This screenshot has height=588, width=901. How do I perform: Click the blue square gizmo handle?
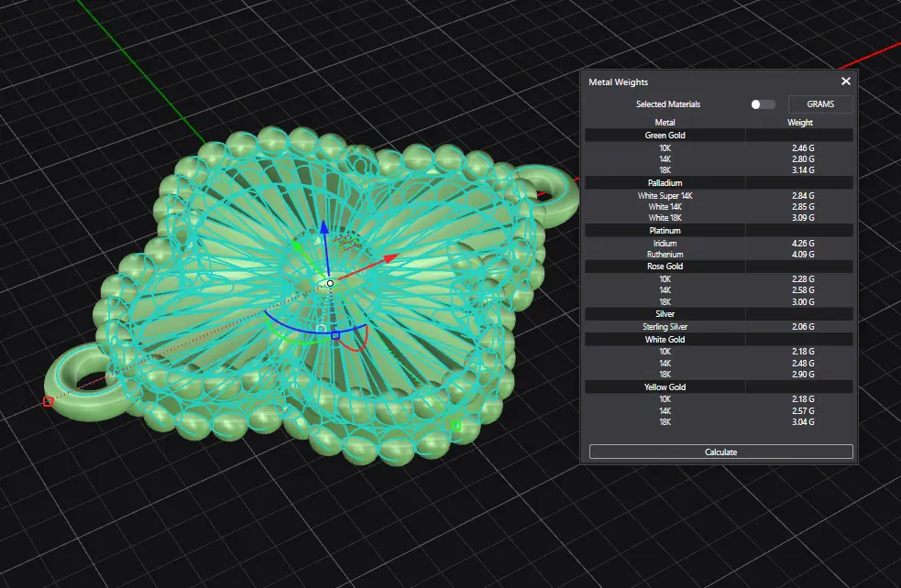[x=335, y=336]
